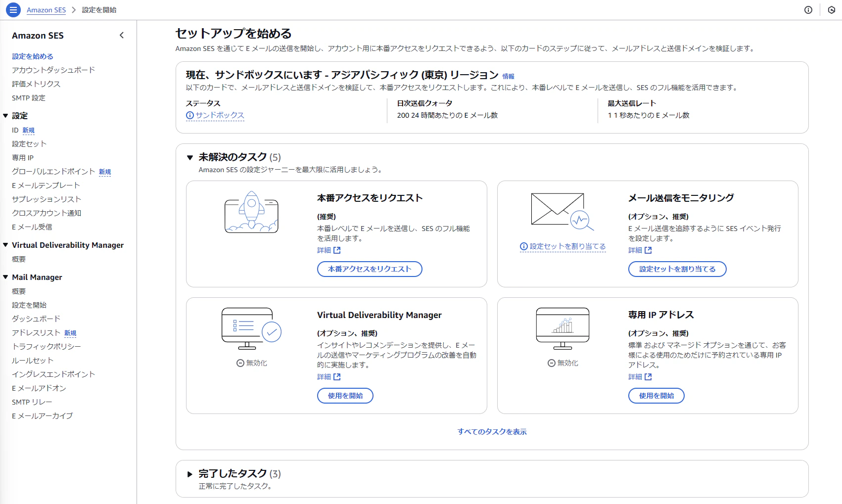Collapse the Virtual Deliverability Manager sidebar group
842x504 pixels.
5,245
